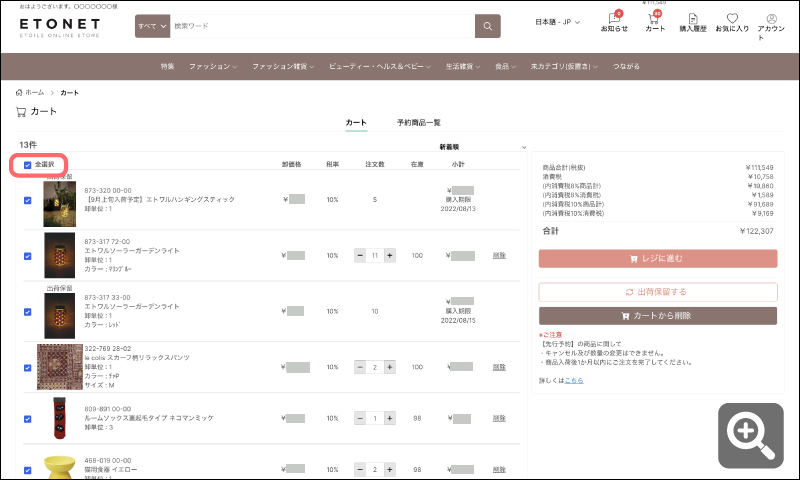Delete the yellow cat bowl row

coord(499,469)
